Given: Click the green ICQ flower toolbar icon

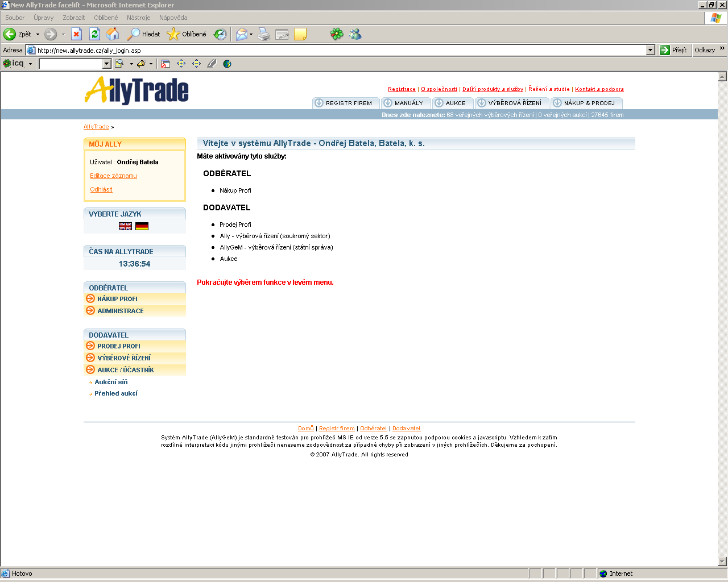Looking at the screenshot, I should tap(337, 34).
